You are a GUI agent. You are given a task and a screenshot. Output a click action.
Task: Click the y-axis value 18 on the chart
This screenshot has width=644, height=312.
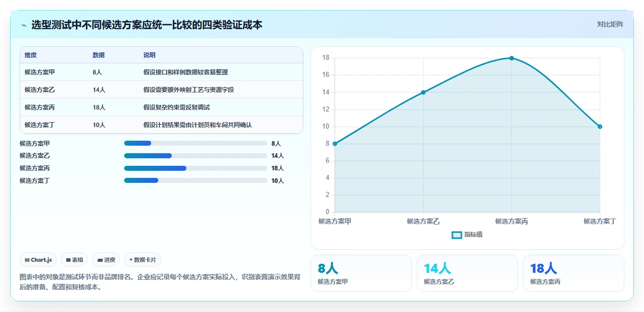tap(326, 58)
